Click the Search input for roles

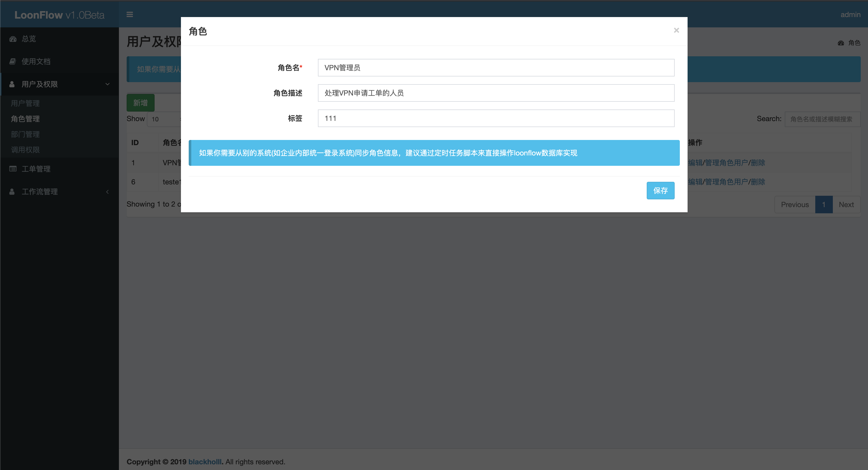tap(823, 119)
